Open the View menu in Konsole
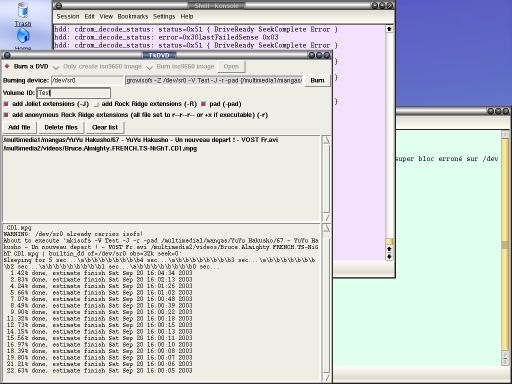The width and height of the screenshot is (512, 384). [x=106, y=16]
